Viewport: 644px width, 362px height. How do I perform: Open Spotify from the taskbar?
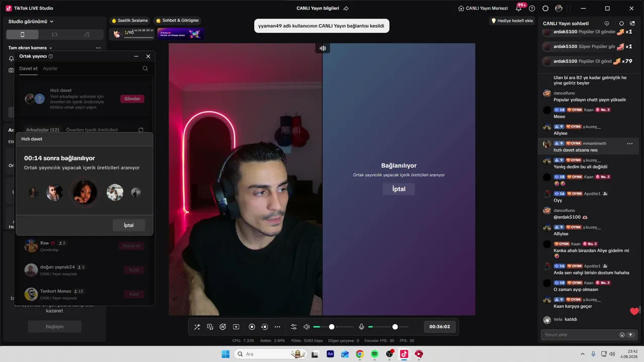(x=374, y=354)
